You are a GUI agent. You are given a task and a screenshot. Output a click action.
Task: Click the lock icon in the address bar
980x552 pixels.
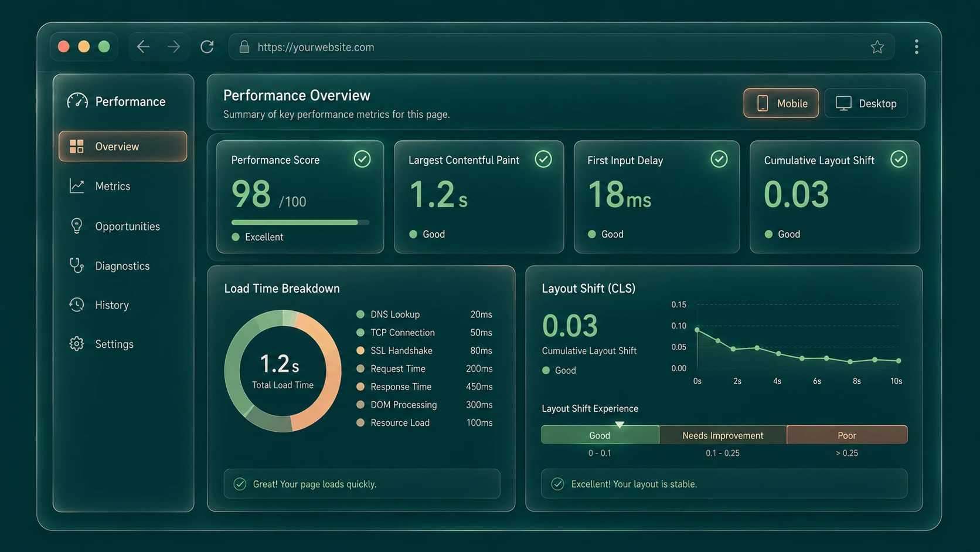pyautogui.click(x=244, y=47)
